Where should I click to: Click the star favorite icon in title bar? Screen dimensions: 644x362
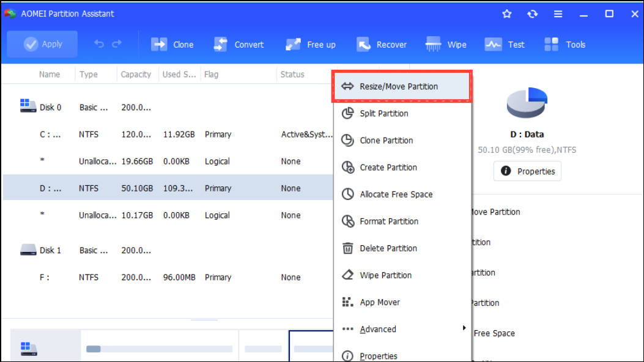click(x=507, y=14)
